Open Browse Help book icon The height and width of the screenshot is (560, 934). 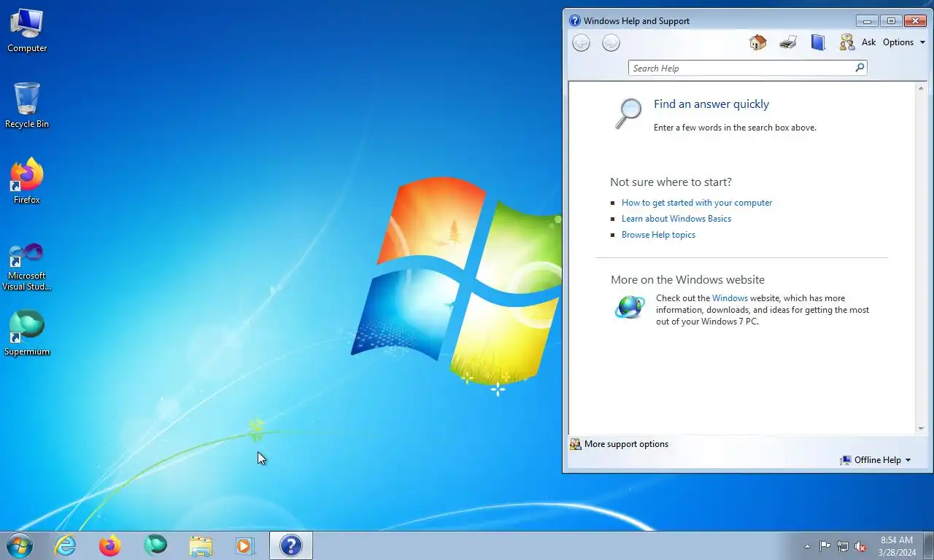(x=818, y=42)
